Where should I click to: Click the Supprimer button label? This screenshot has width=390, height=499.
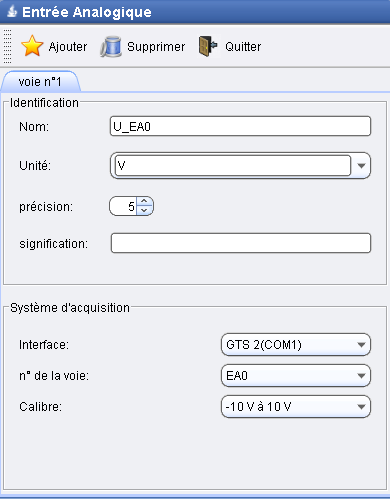[x=156, y=47]
